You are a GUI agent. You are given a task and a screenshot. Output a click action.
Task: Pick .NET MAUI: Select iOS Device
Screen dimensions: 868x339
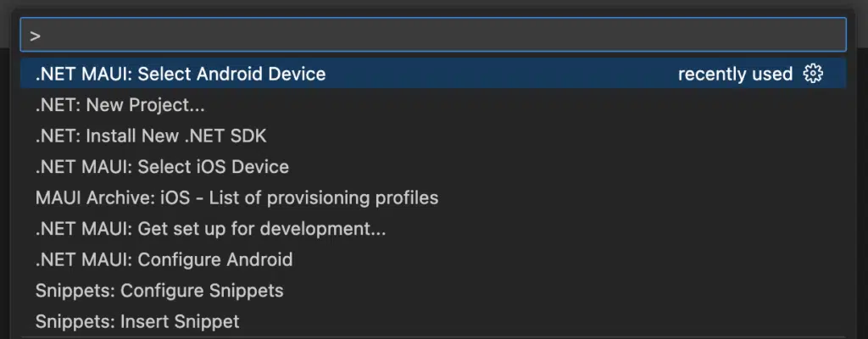point(162,167)
